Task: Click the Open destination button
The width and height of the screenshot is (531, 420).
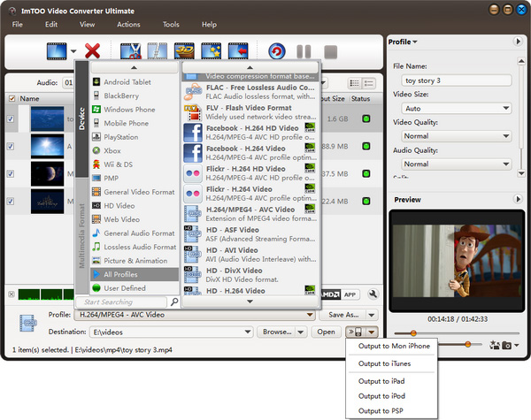Action: [326, 332]
